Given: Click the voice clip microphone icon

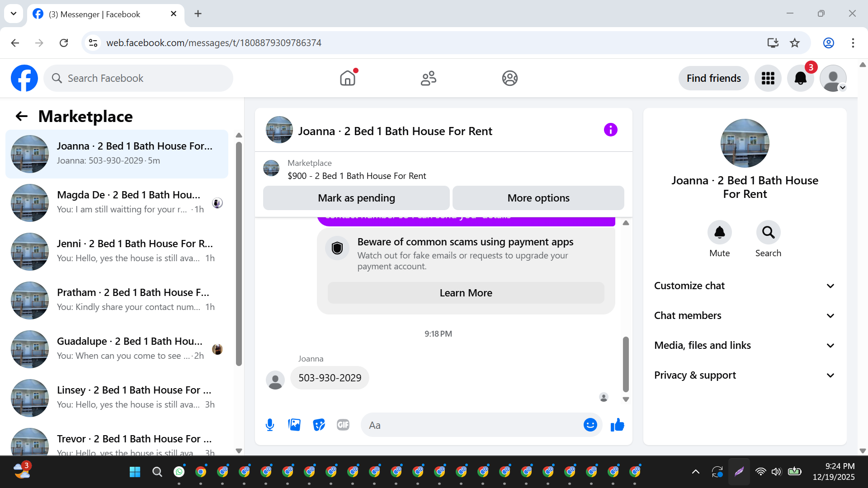Looking at the screenshot, I should [270, 425].
